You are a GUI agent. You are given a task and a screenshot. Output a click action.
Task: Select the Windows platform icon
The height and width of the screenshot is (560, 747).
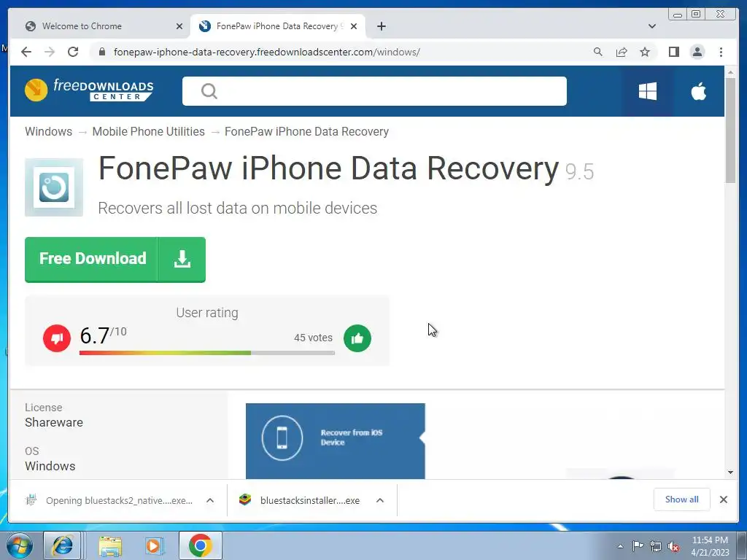pos(648,91)
